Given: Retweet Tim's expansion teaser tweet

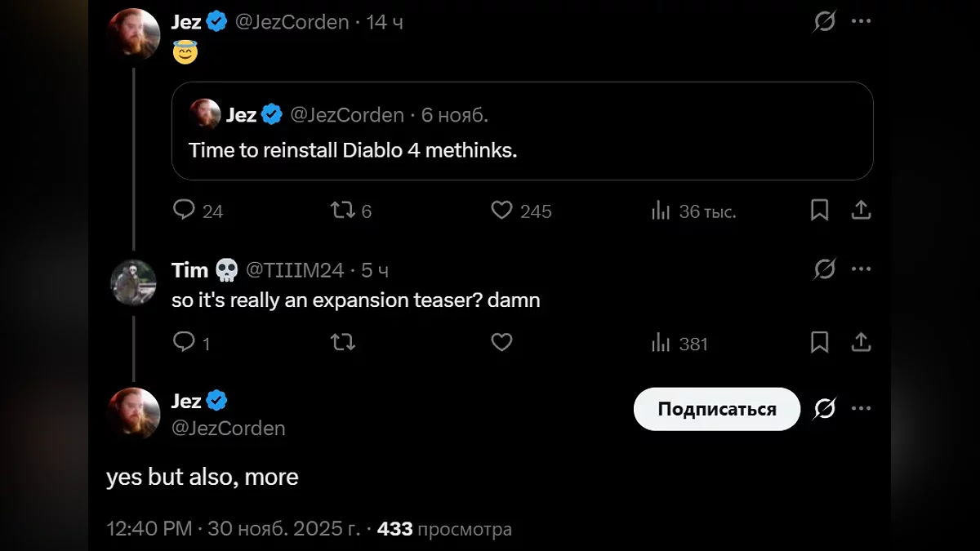Looking at the screenshot, I should coord(342,343).
